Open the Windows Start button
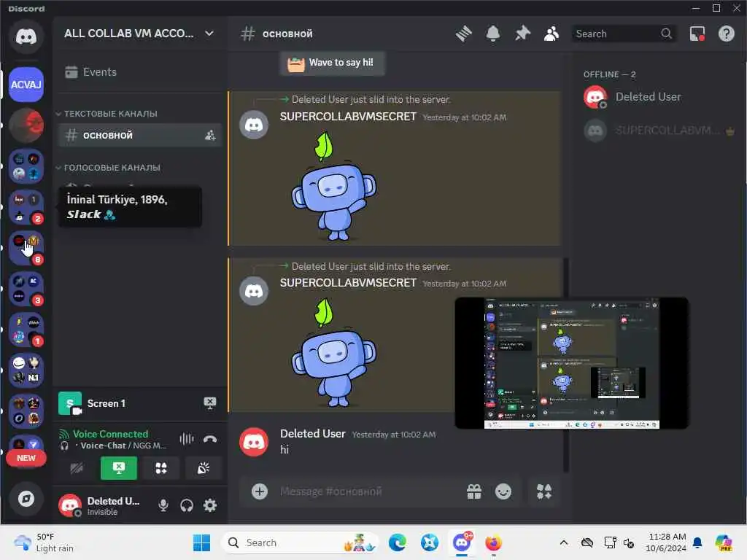Screen dimensions: 747x560 point(201,542)
